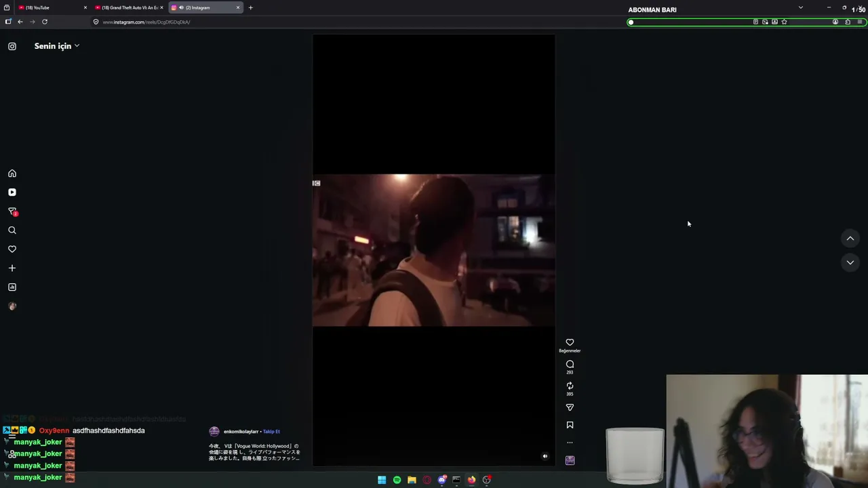Viewport: 868px width, 488px height.
Task: Launch Spotify from the taskbar
Action: tap(397, 480)
